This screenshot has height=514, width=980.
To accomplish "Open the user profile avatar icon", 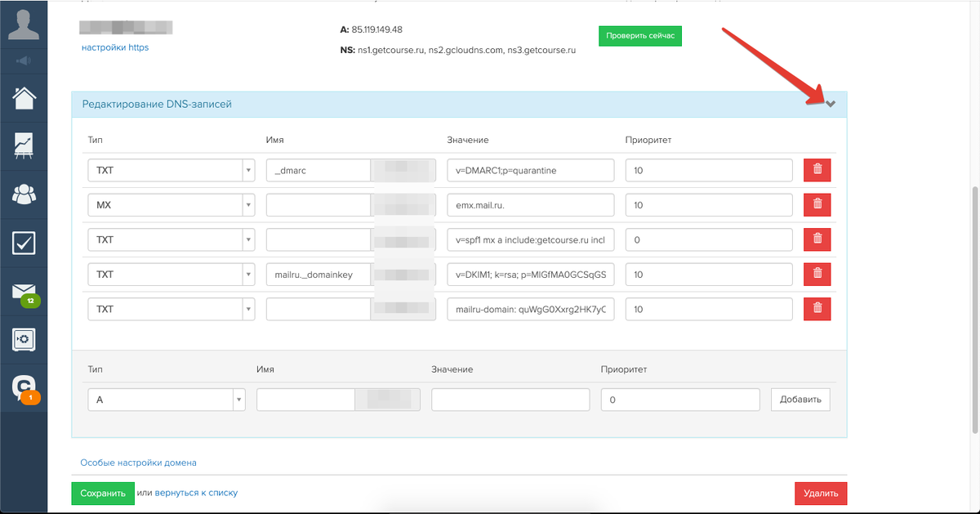I will pos(24,25).
